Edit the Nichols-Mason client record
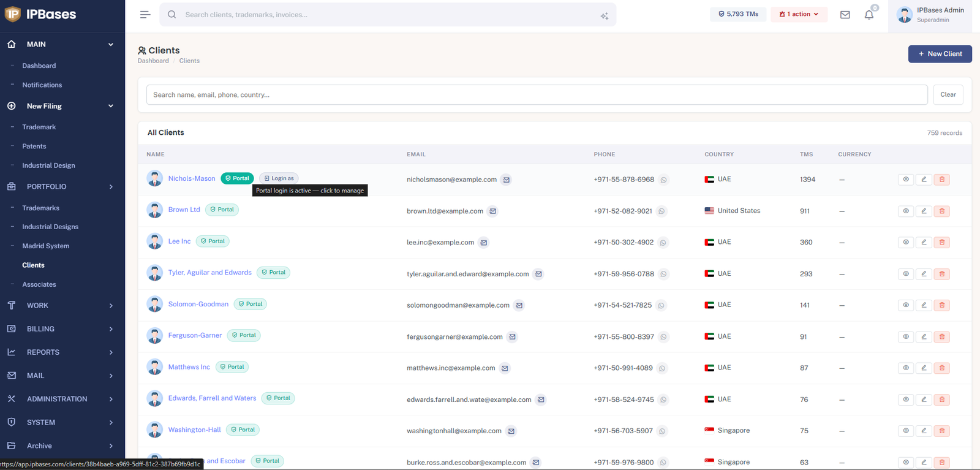Viewport: 980px width, 470px height. [924, 180]
